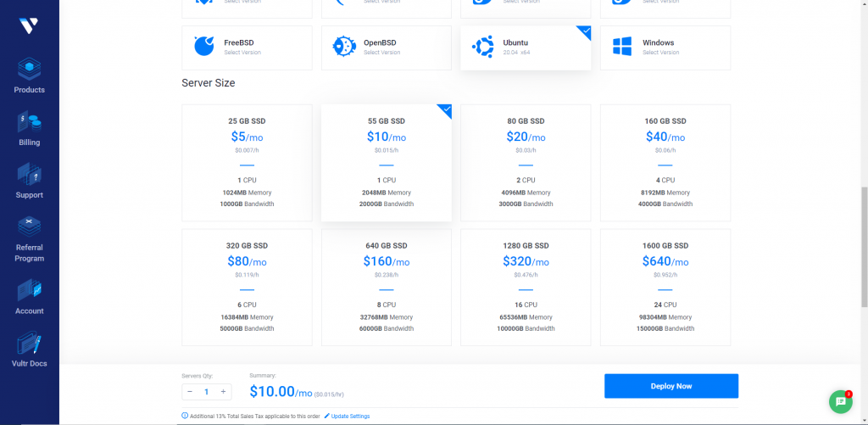Click the Vultr logo in sidebar
This screenshot has height=425, width=868.
tap(29, 26)
